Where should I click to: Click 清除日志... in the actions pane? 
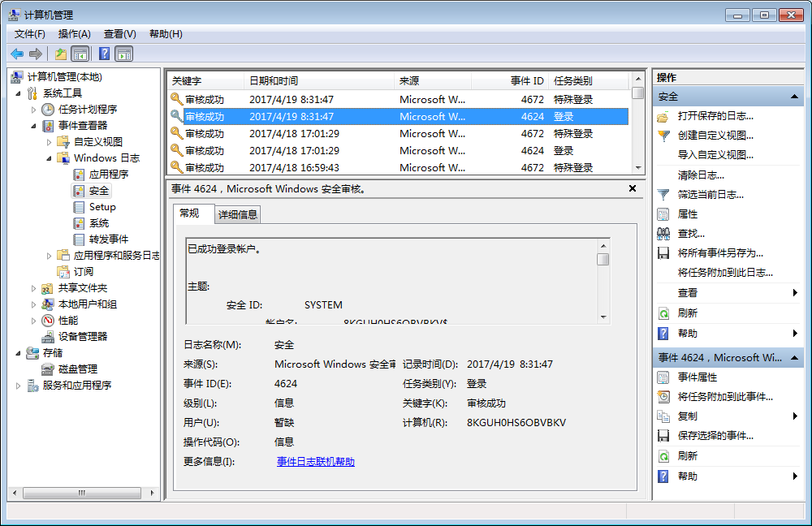pyautogui.click(x=701, y=175)
